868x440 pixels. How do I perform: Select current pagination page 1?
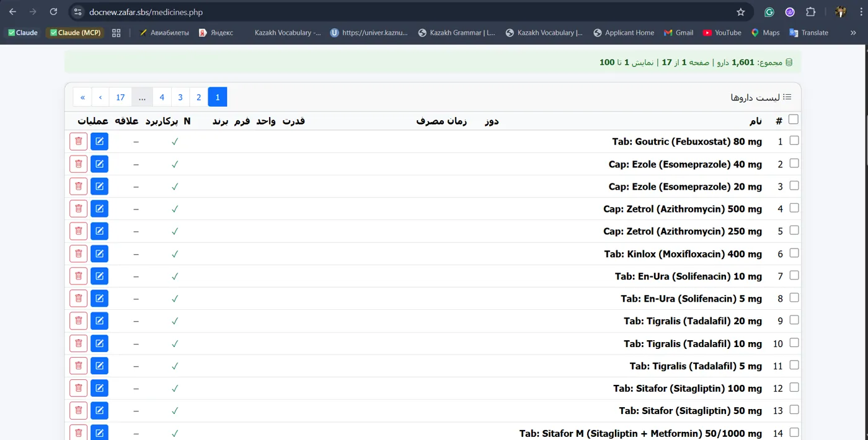pyautogui.click(x=218, y=97)
